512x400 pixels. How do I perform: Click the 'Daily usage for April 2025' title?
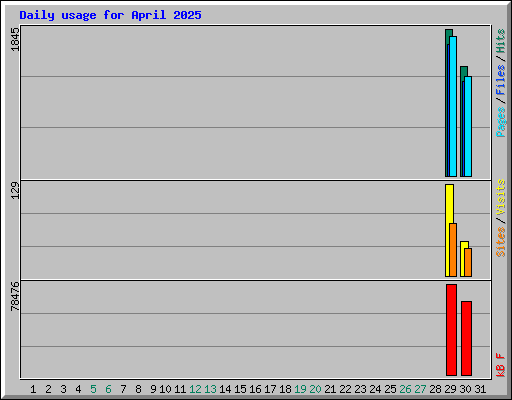coord(110,15)
